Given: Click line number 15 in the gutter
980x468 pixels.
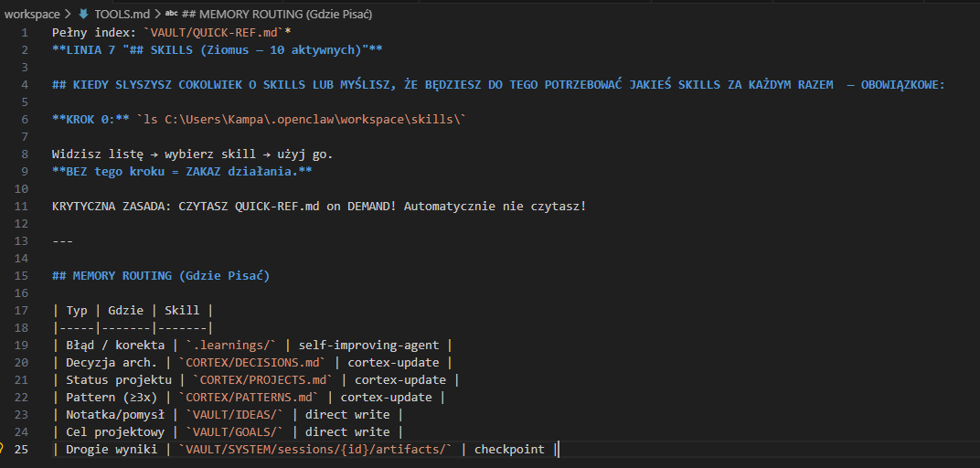Looking at the screenshot, I should click(x=22, y=275).
